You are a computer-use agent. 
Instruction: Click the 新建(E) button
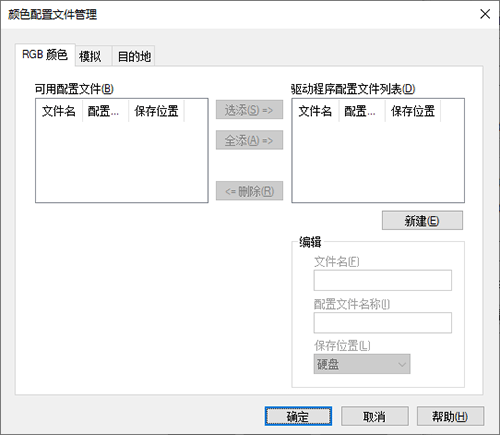point(422,220)
